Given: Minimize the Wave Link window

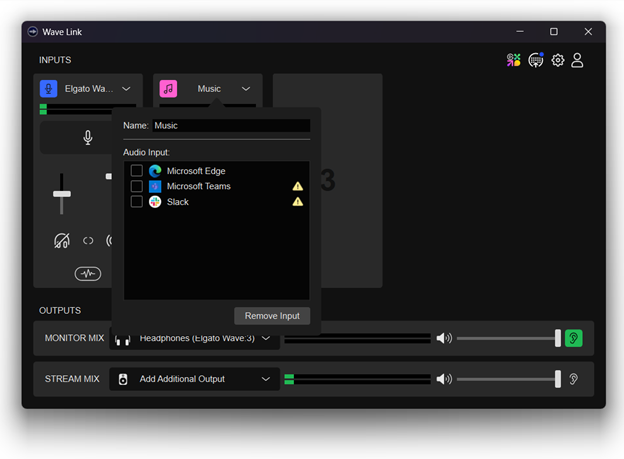Looking at the screenshot, I should pos(520,31).
